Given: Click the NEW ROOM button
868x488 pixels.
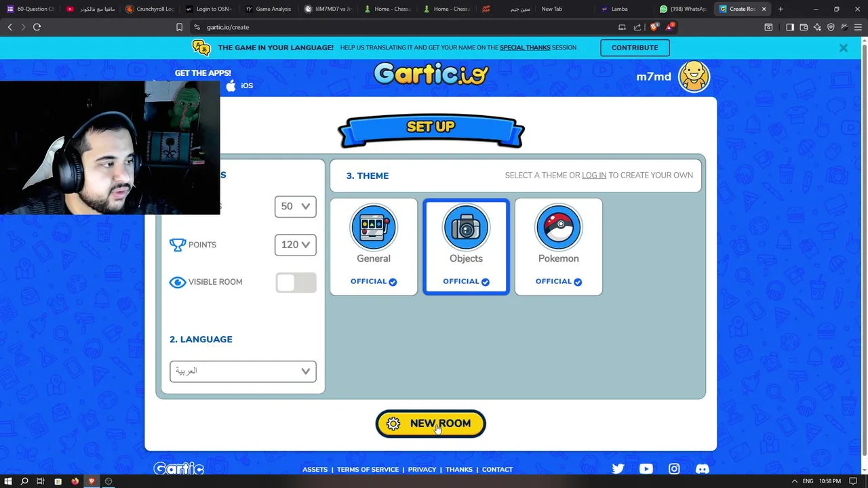Looking at the screenshot, I should tap(431, 424).
